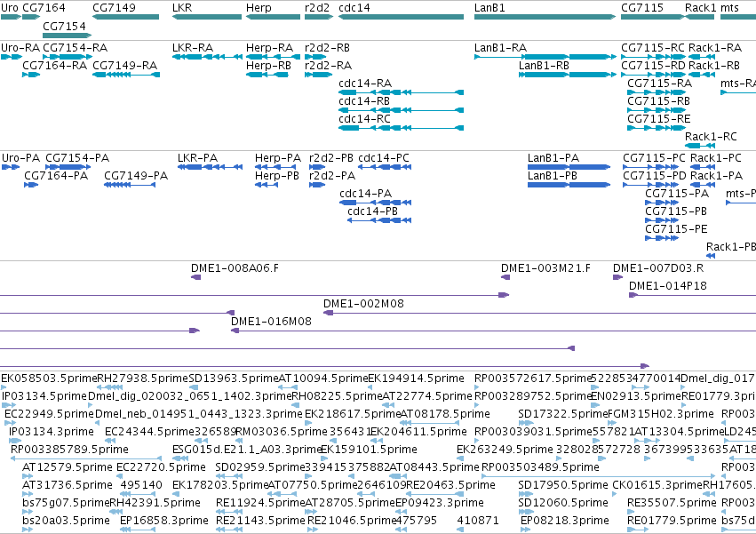This screenshot has height=534, width=756.
Task: Click the CG7115 gene label
Action: pos(642,8)
